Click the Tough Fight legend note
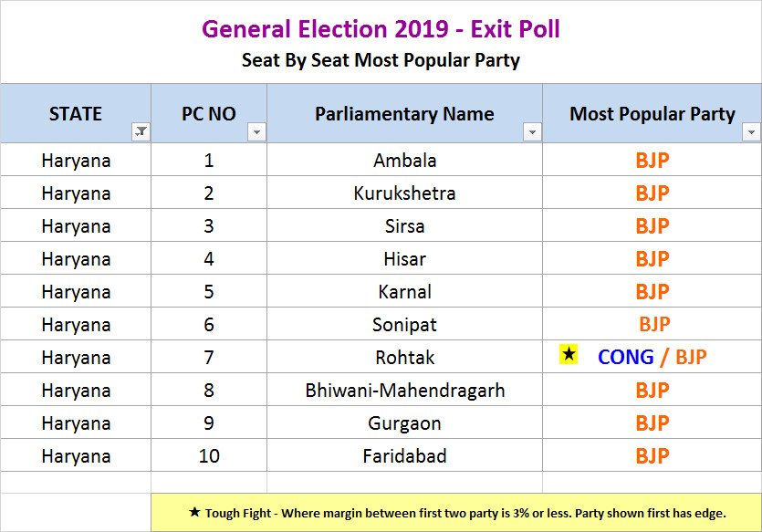The height and width of the screenshot is (532, 762). click(x=456, y=513)
